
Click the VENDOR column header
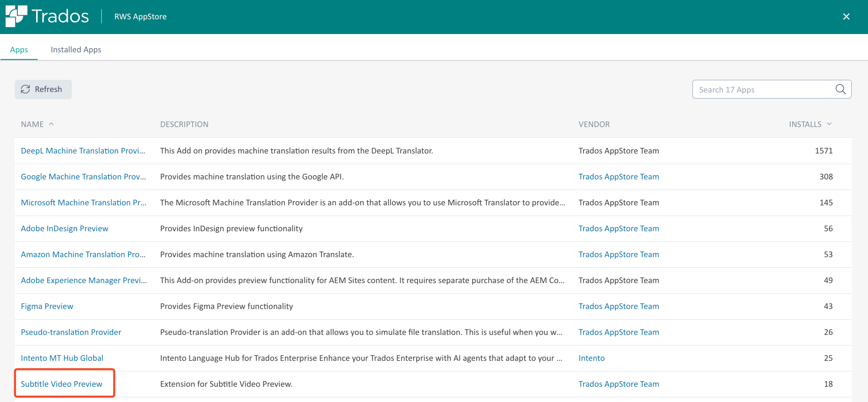tap(594, 124)
